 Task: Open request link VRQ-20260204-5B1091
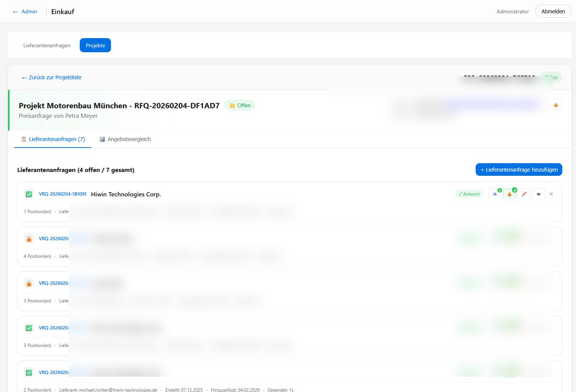(x=63, y=194)
